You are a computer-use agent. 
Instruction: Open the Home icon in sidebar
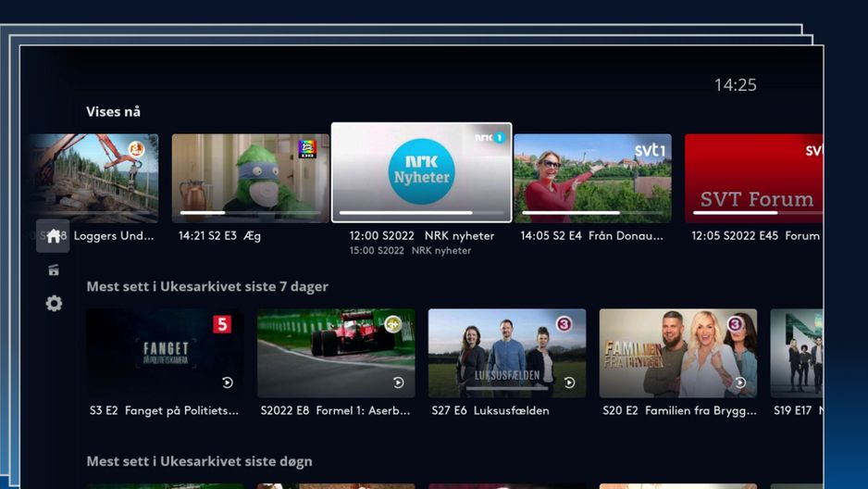[x=53, y=236]
